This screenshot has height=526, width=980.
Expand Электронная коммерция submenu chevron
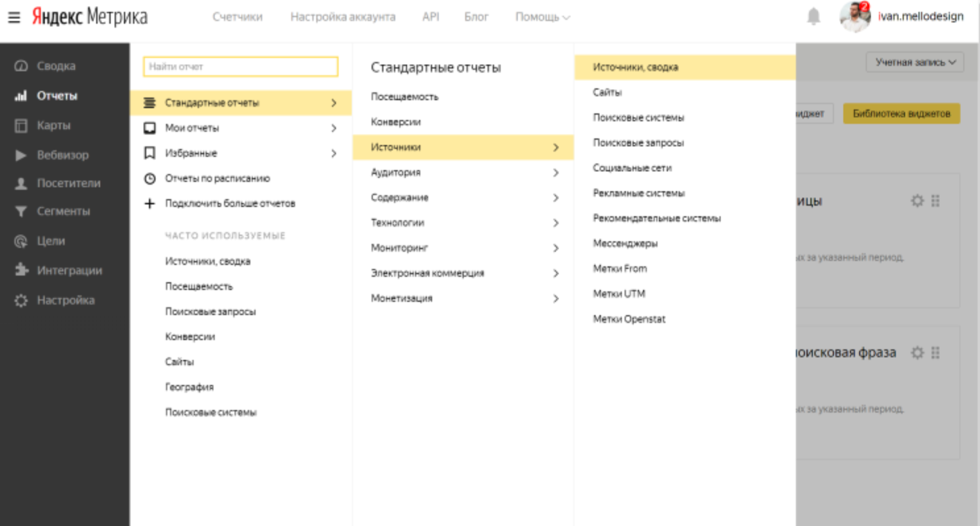(556, 273)
